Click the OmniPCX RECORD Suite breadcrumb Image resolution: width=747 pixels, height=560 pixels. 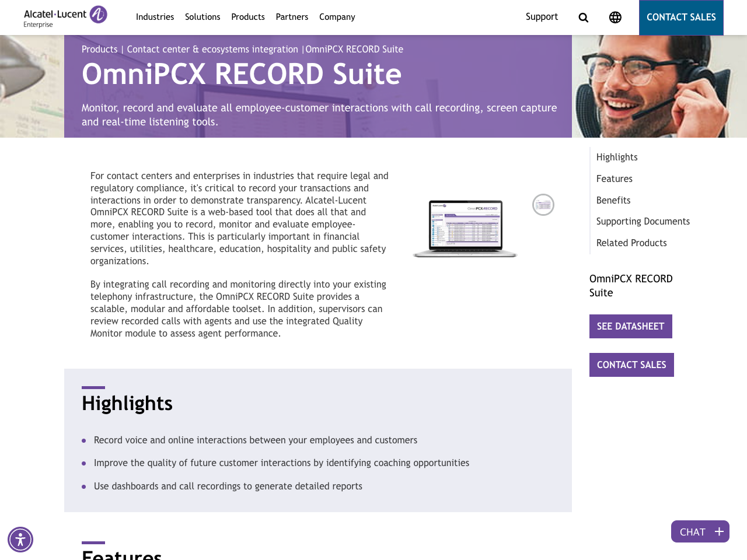354,50
